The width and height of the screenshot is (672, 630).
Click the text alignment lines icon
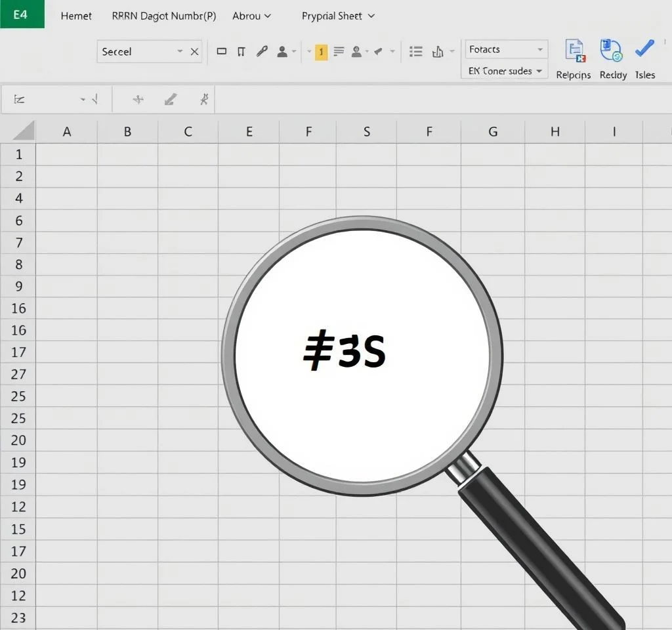[x=339, y=51]
